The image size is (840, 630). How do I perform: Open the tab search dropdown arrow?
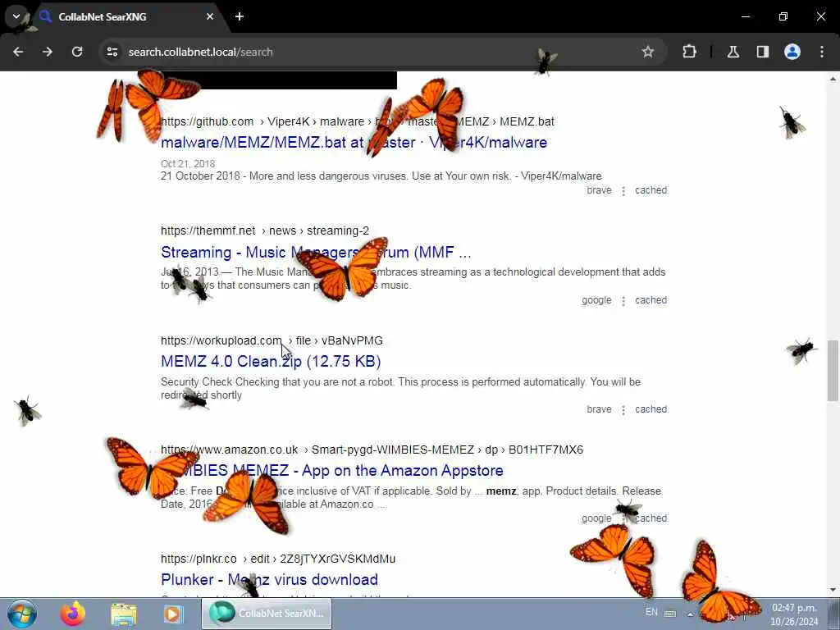[16, 16]
